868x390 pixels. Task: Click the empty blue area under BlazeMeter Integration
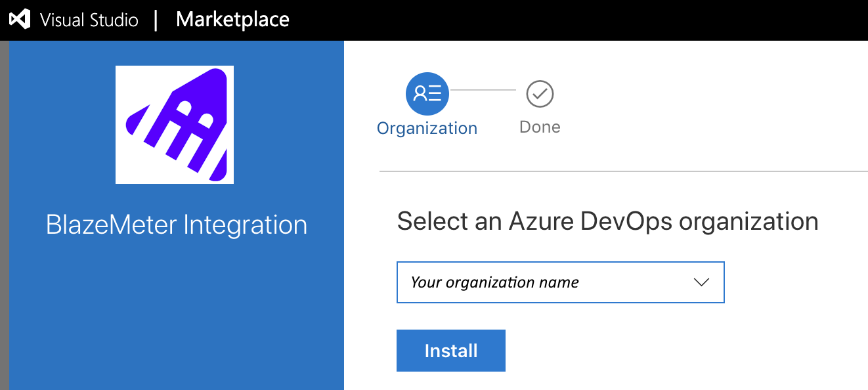(x=177, y=315)
